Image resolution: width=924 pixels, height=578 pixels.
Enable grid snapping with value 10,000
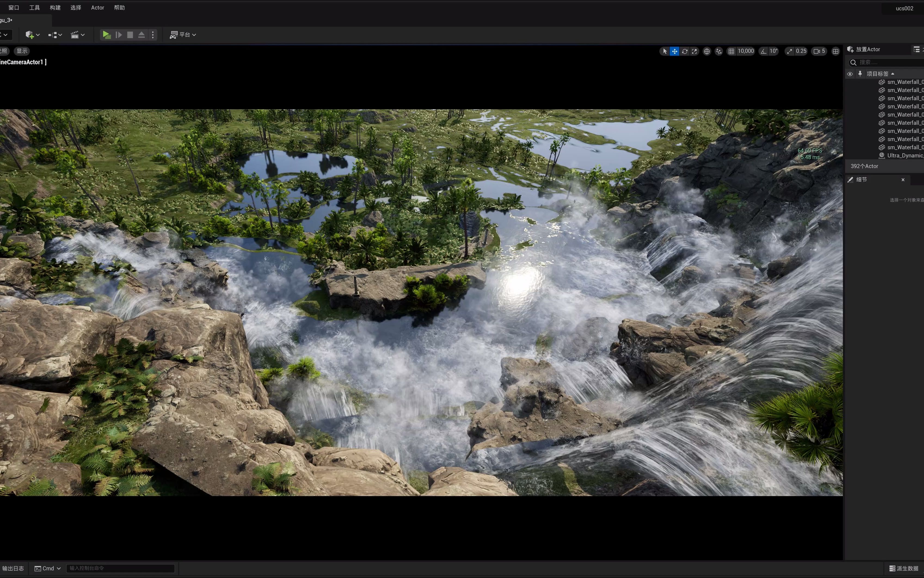click(x=744, y=51)
